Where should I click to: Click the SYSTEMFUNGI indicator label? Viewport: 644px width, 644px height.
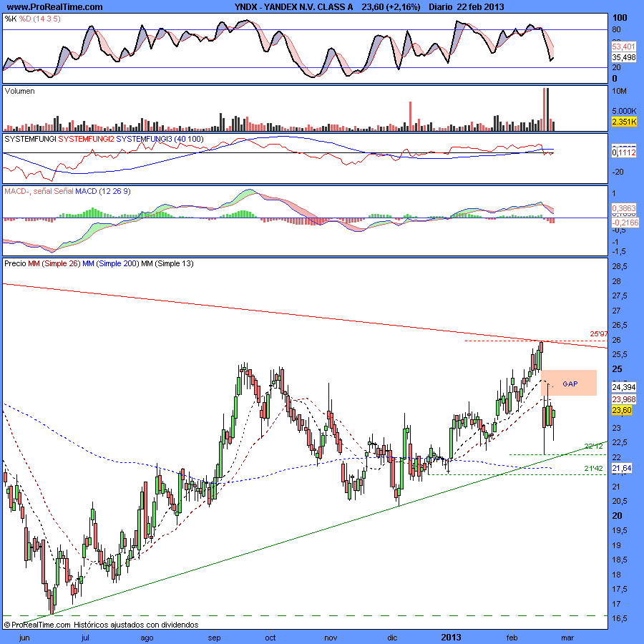click(30, 139)
